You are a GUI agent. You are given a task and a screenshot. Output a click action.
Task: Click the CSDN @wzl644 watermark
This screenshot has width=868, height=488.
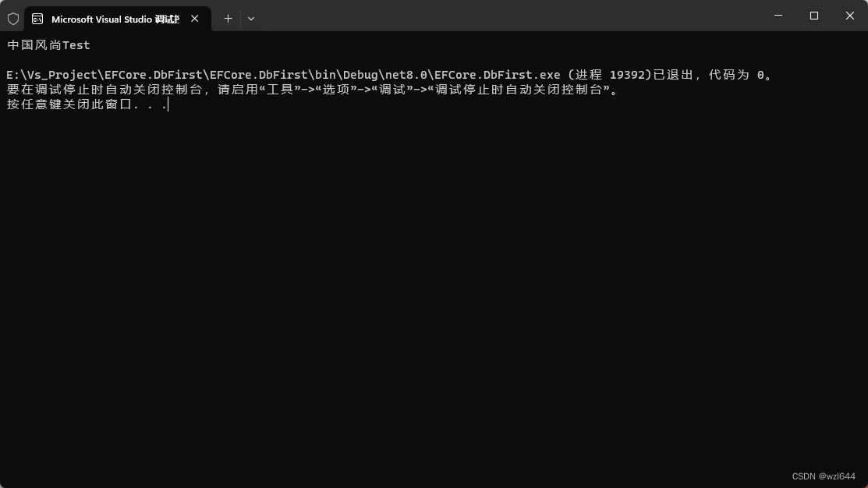click(822, 476)
